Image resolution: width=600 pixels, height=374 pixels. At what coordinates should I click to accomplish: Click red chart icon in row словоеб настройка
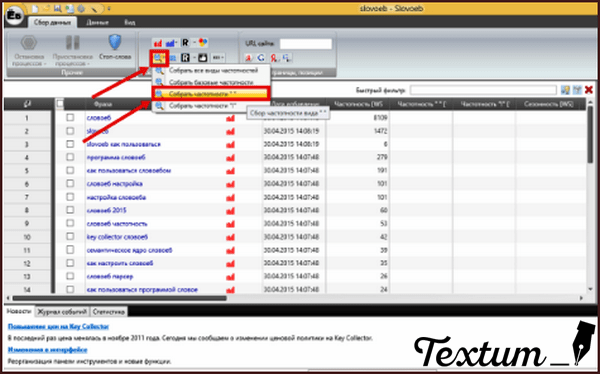pos(230,184)
